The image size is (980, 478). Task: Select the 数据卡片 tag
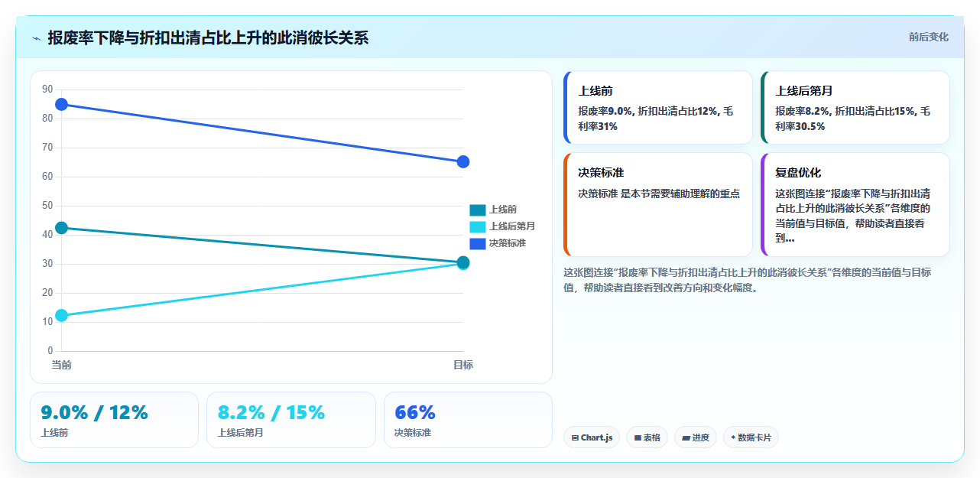pos(751,437)
